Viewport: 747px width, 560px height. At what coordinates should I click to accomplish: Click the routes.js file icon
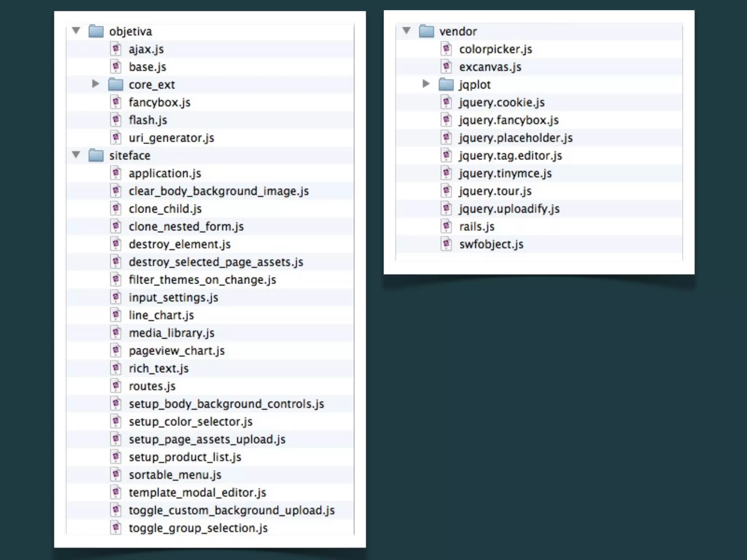click(x=116, y=386)
